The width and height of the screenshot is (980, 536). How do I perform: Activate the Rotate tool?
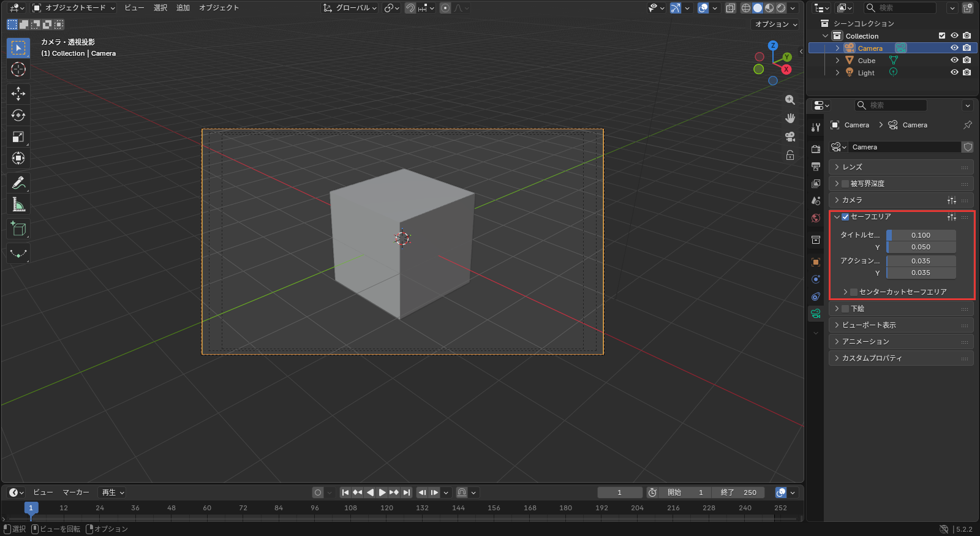pyautogui.click(x=18, y=115)
